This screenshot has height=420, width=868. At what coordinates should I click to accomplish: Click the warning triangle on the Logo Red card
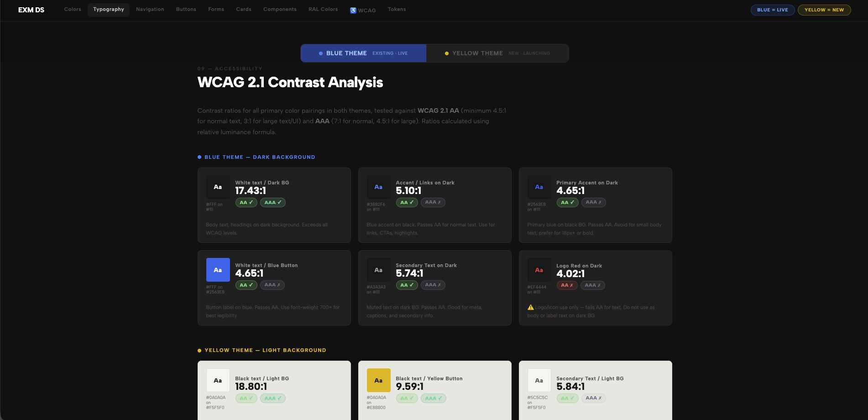point(531,307)
